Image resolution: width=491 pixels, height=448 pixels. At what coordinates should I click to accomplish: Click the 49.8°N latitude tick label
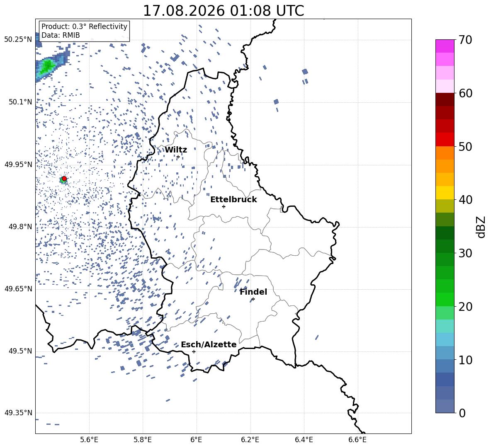(20, 227)
